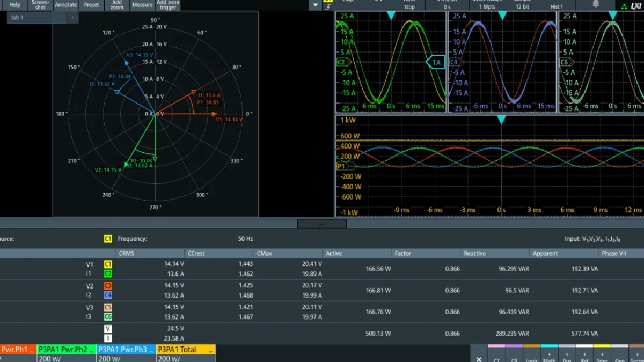Screen dimensions: 644x362
Task: Click the 50 Hz frequency value
Action: 245,239
